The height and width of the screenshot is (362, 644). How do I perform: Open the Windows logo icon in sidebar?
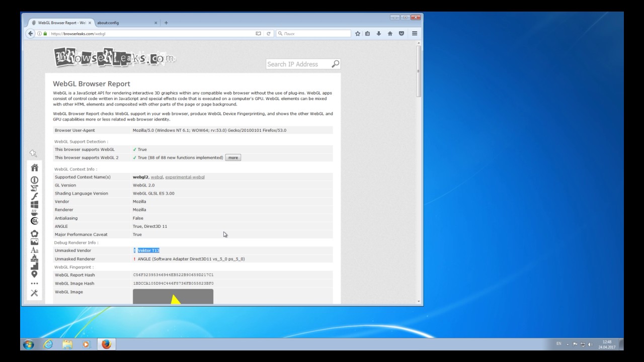tap(34, 205)
